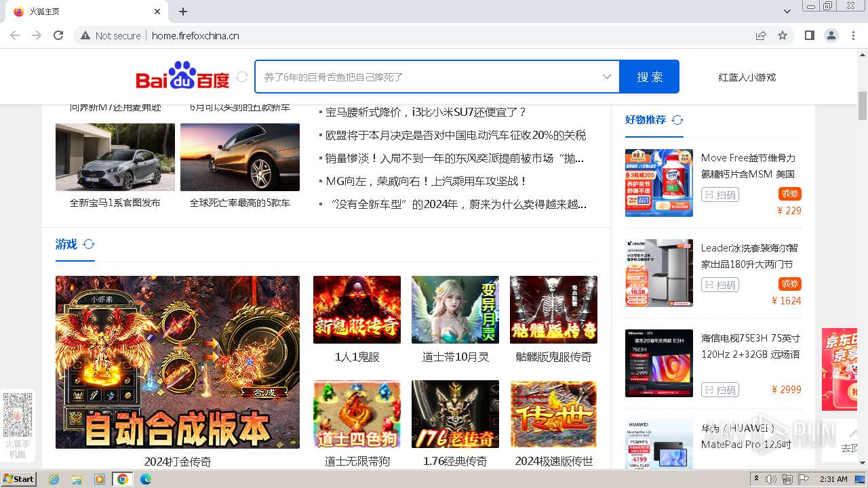
Task: Open the Windows Start button
Action: tap(19, 479)
